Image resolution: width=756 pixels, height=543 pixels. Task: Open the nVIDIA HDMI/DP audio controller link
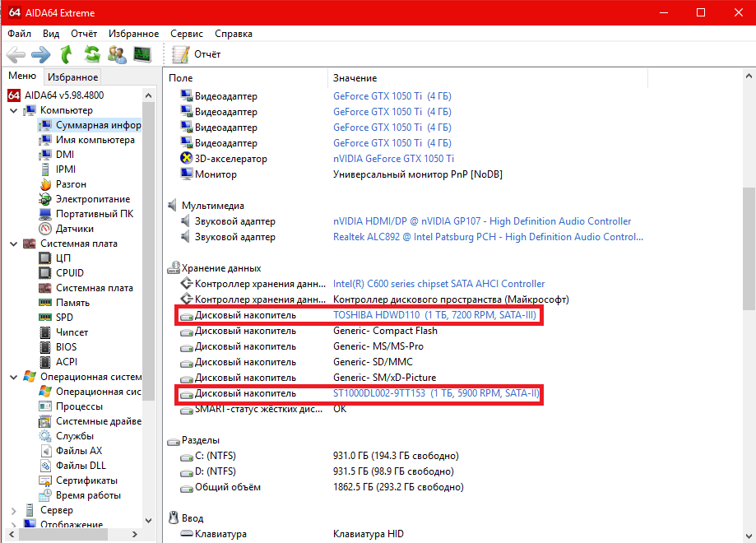[x=482, y=221]
